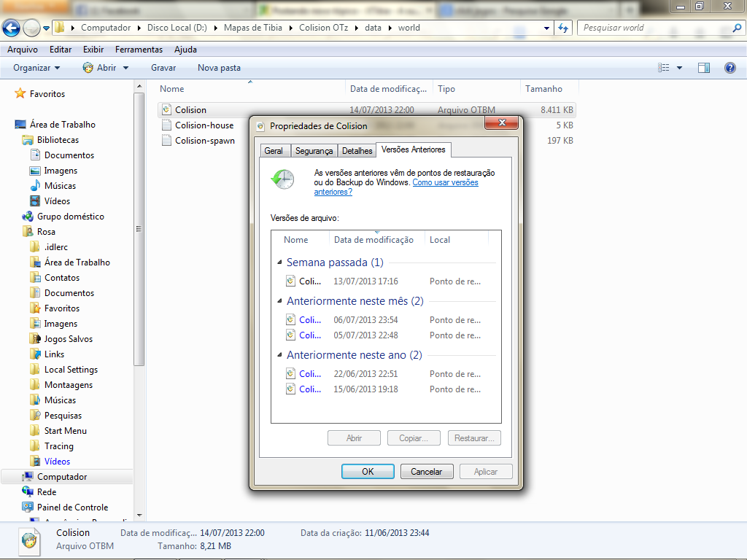Collapse Anteriormente neste mês group
This screenshot has height=560, width=747.
coord(280,301)
